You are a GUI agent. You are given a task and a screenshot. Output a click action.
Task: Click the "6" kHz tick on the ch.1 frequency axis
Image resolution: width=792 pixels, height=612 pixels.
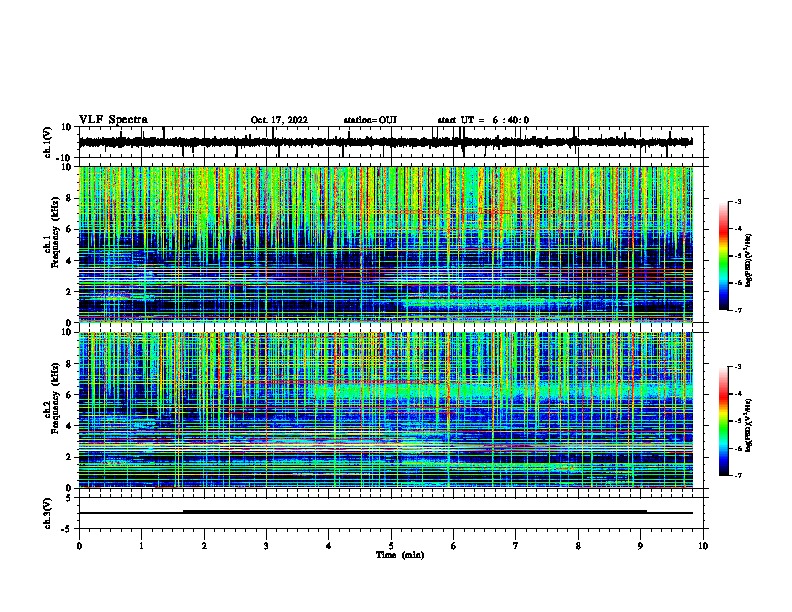coord(71,229)
